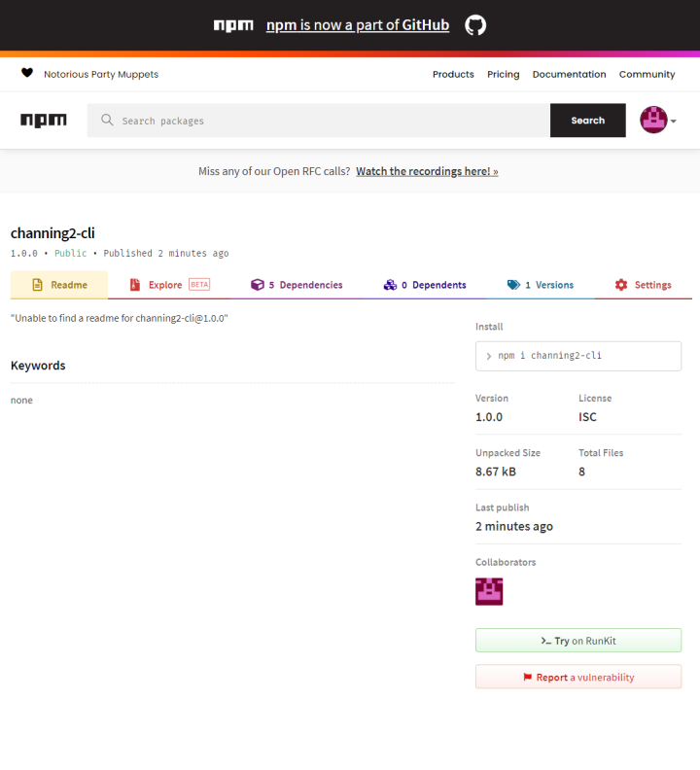Click the chevron icon in install box
The height and width of the screenshot is (770, 700).
(488, 356)
